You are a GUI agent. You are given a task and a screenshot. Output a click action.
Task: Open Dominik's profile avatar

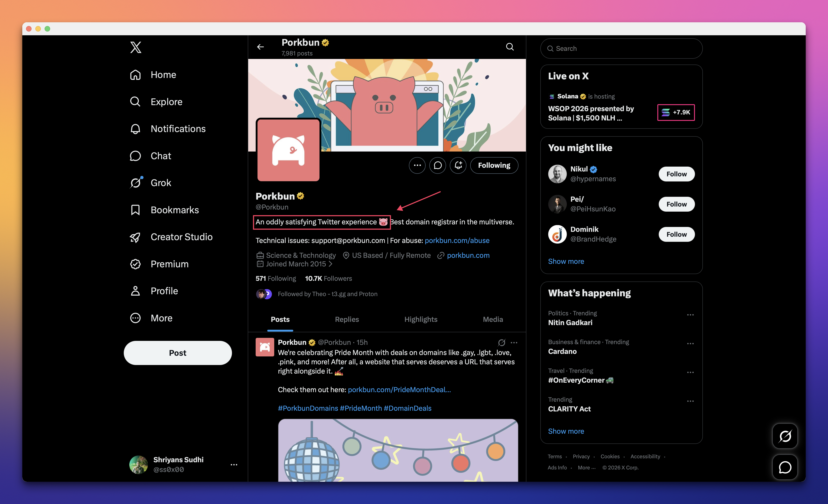(557, 234)
